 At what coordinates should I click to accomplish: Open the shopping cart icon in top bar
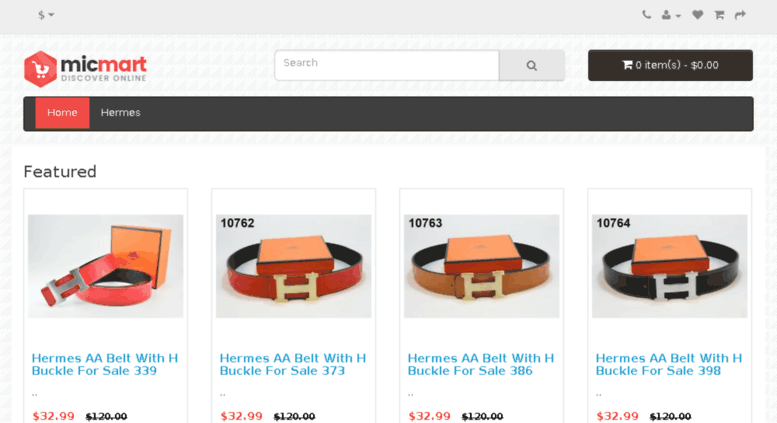click(719, 15)
